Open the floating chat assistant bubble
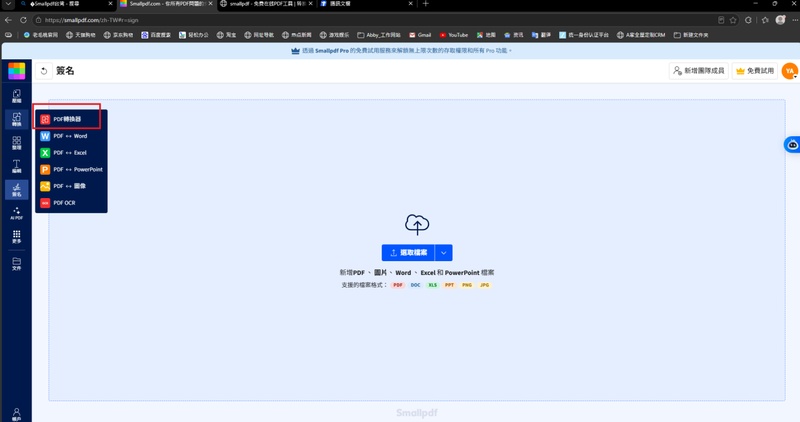 click(x=792, y=145)
